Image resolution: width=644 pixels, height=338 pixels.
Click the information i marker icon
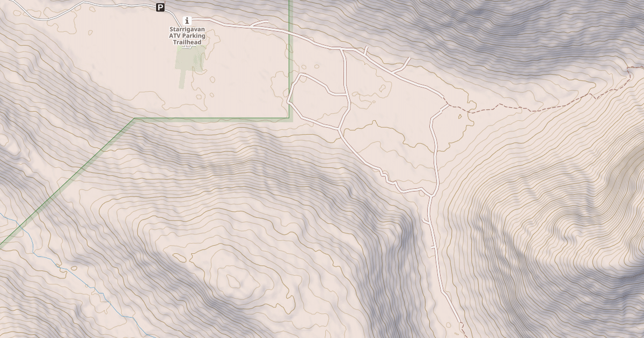187,20
